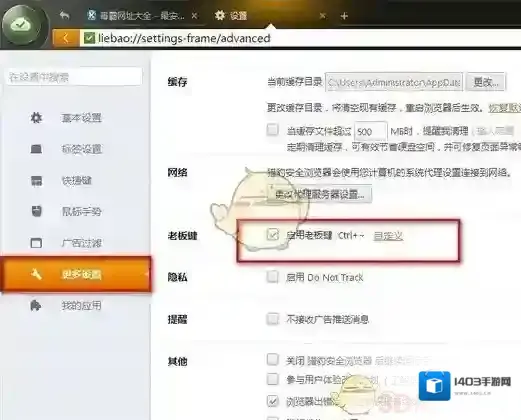Toggle the 启用老板键 checkbox
The width and height of the screenshot is (521, 420).
tap(273, 235)
